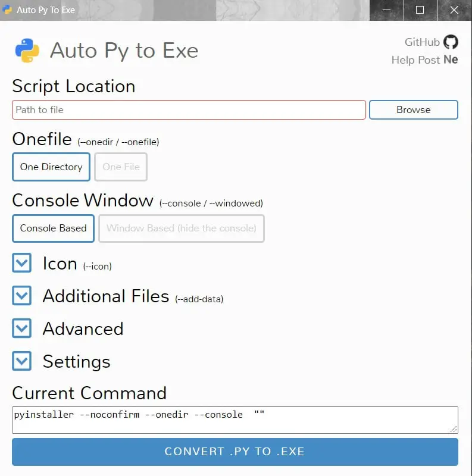472x476 pixels.
Task: Click the Icon section heading text
Action: [60, 263]
